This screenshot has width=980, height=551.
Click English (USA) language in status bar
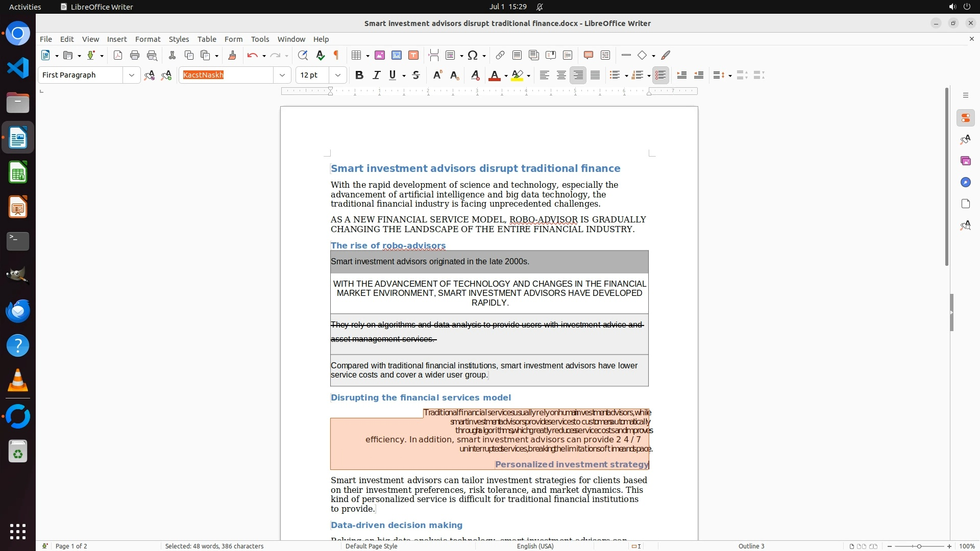coord(535,546)
